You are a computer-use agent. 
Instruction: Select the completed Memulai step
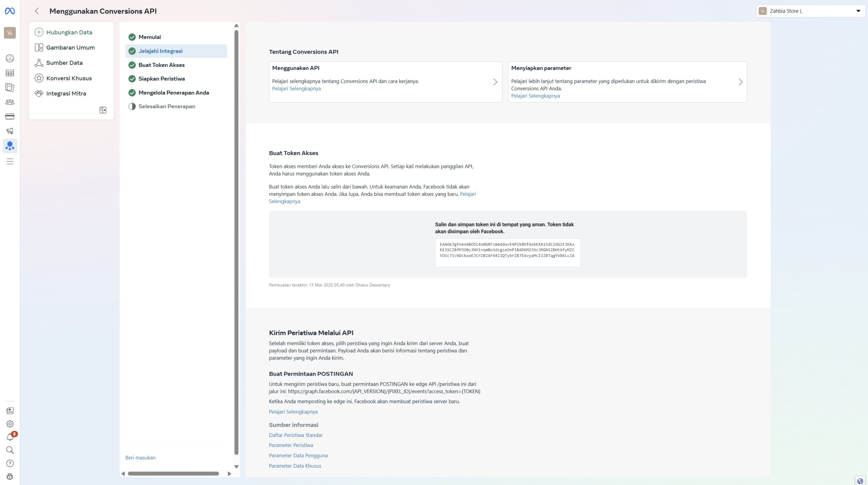coord(150,37)
